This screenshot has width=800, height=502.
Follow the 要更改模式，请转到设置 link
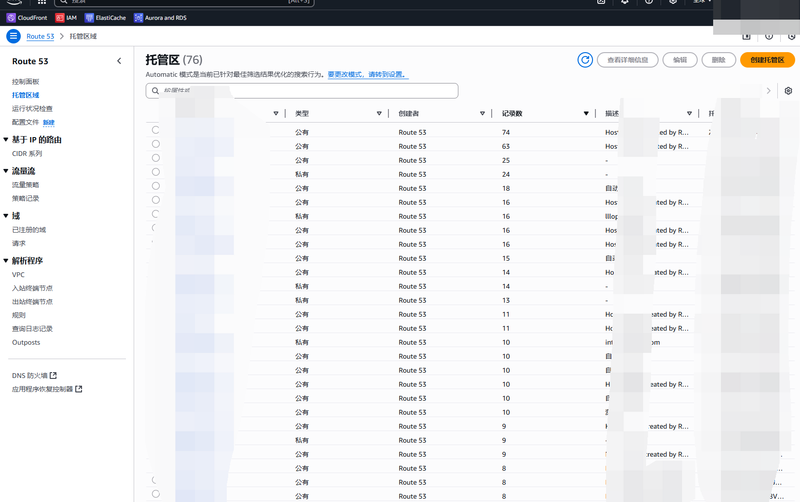click(368, 74)
